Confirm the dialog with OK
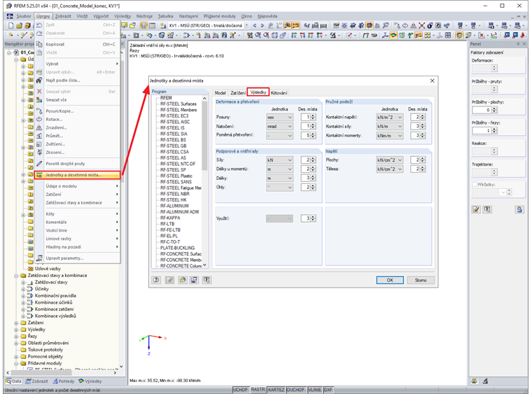The image size is (532, 394). pyautogui.click(x=390, y=280)
